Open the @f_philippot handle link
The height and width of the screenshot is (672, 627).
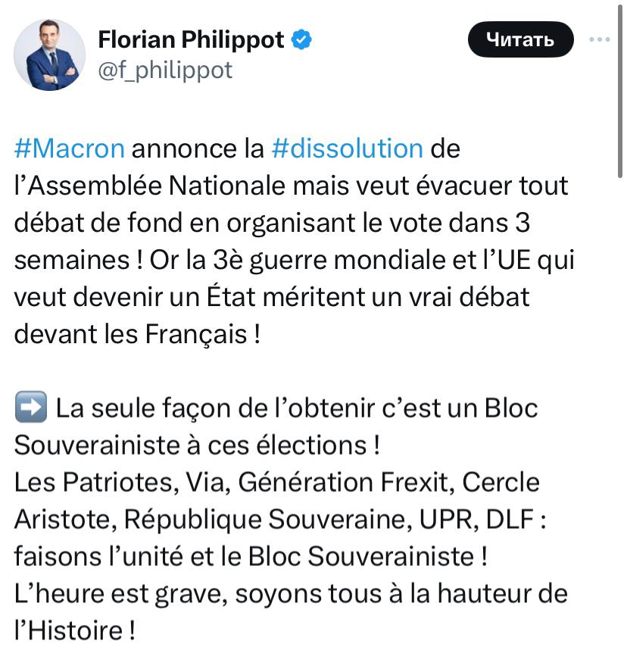pyautogui.click(x=165, y=70)
